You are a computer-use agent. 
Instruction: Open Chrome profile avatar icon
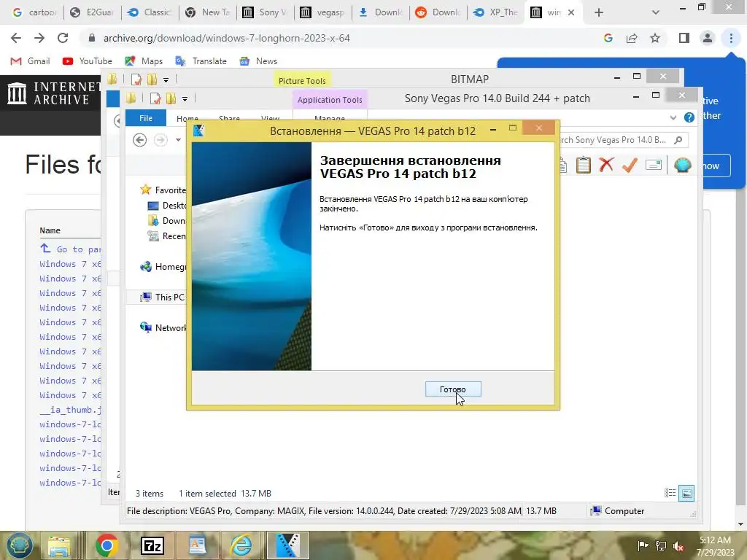tap(708, 38)
